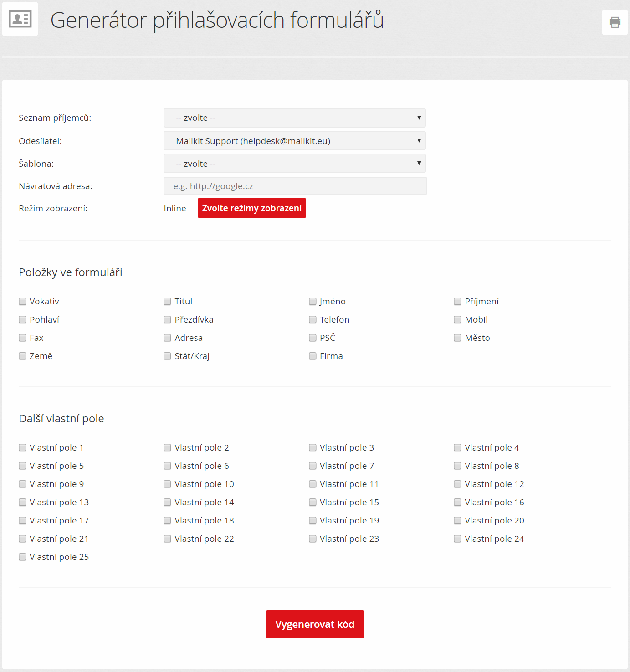Image resolution: width=630 pixels, height=672 pixels.
Task: Toggle Vlastní pole 12
Action: 457,484
